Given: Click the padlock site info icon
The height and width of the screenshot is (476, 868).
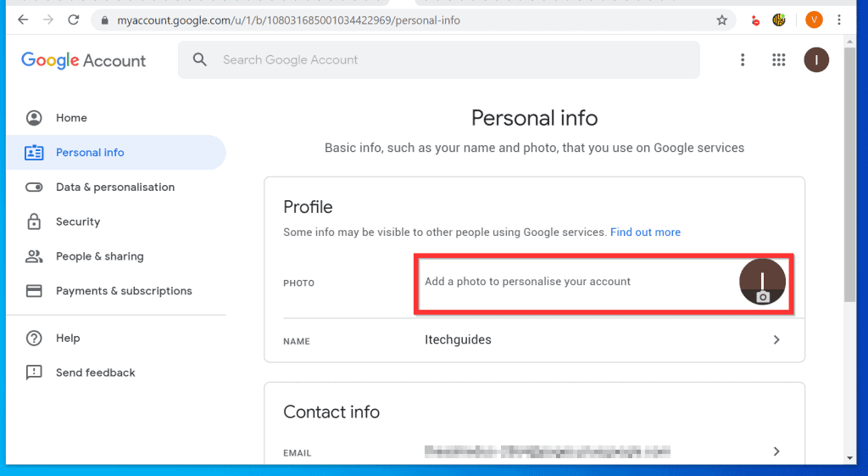Looking at the screenshot, I should coord(104,20).
